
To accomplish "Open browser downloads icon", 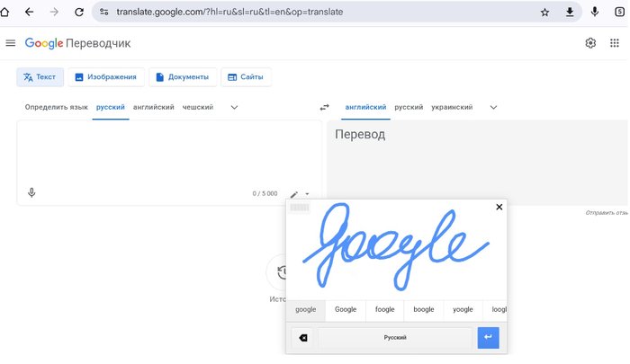I will 570,12.
